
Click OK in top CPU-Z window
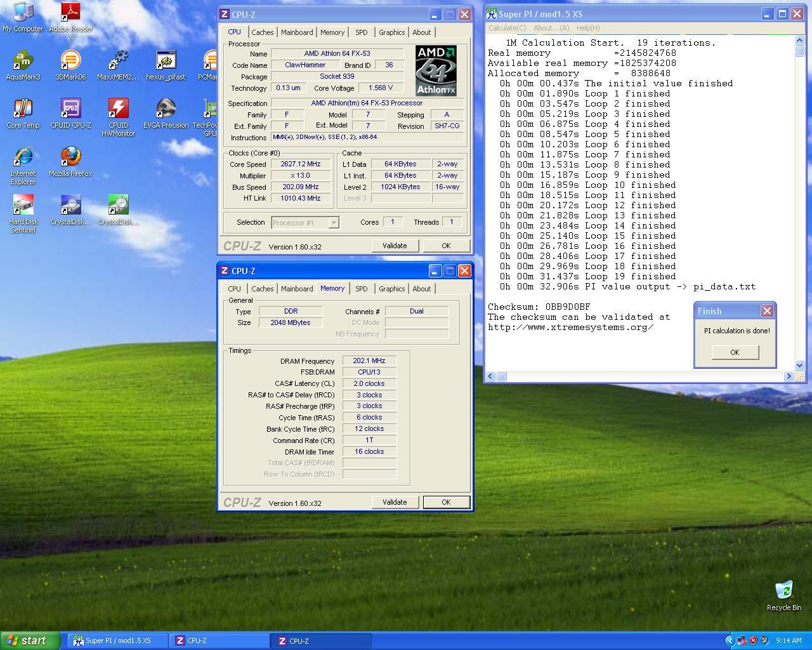(x=446, y=246)
